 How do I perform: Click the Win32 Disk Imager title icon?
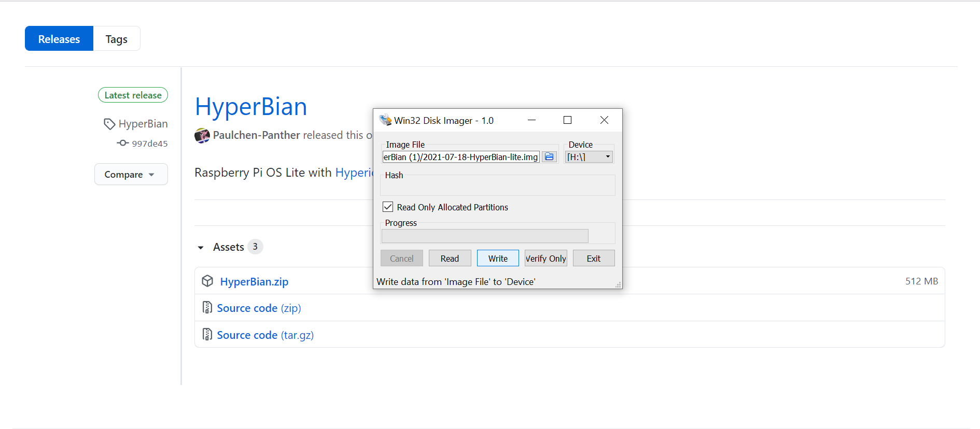[x=385, y=120]
